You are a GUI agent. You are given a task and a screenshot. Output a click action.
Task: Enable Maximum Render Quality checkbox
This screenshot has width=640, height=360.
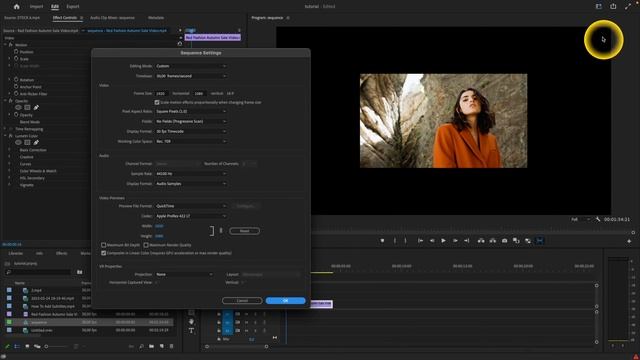[146, 245]
